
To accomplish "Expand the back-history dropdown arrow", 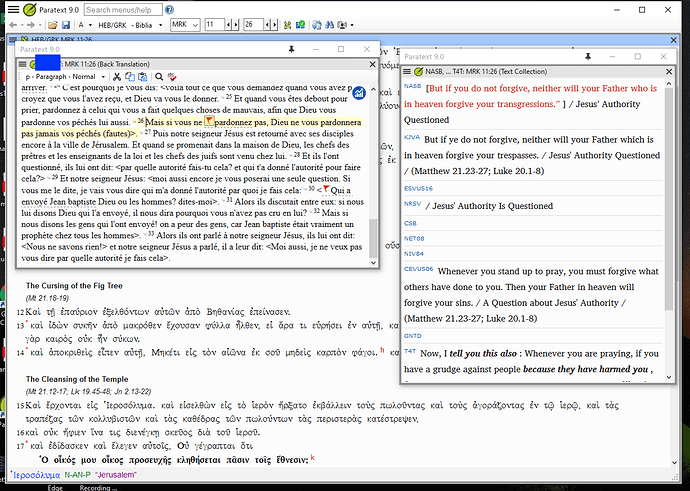I will coord(22,25).
